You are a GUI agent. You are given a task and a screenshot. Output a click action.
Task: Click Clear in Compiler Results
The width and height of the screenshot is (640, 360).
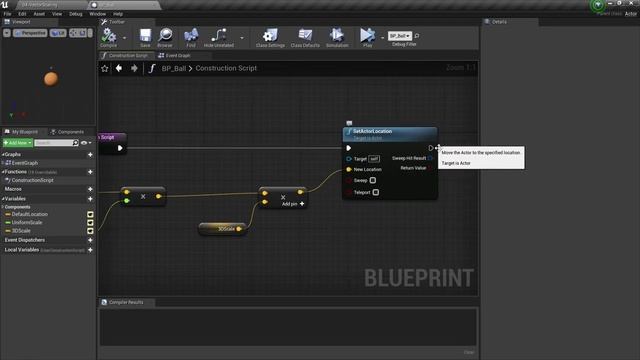coord(469,352)
